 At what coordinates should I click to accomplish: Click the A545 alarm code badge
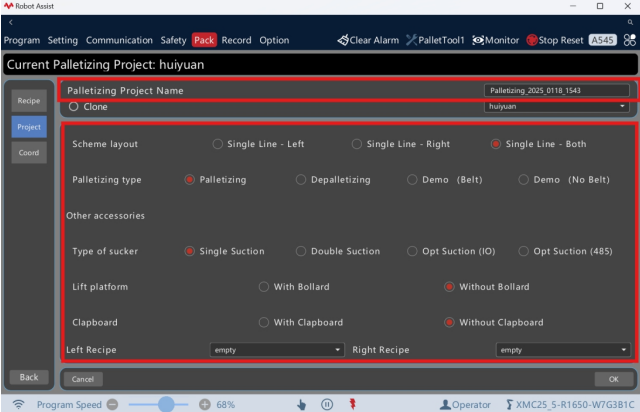click(x=602, y=40)
